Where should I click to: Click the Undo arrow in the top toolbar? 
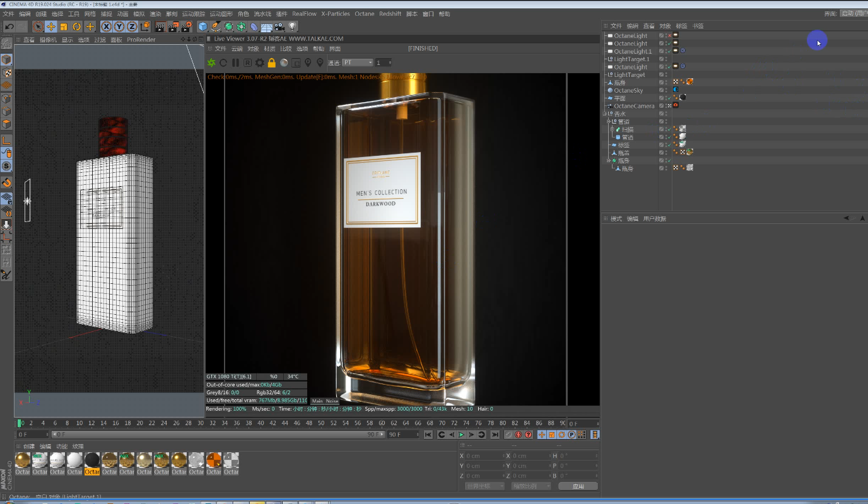pos(9,26)
